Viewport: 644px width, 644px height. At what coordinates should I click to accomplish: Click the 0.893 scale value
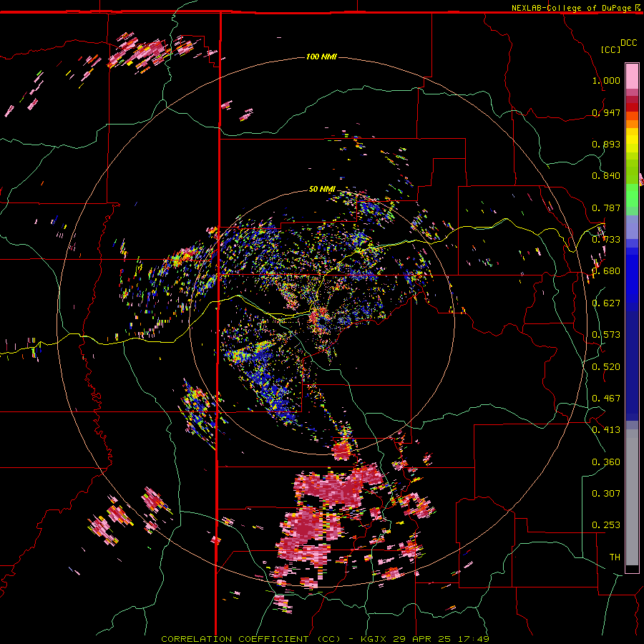(x=606, y=144)
